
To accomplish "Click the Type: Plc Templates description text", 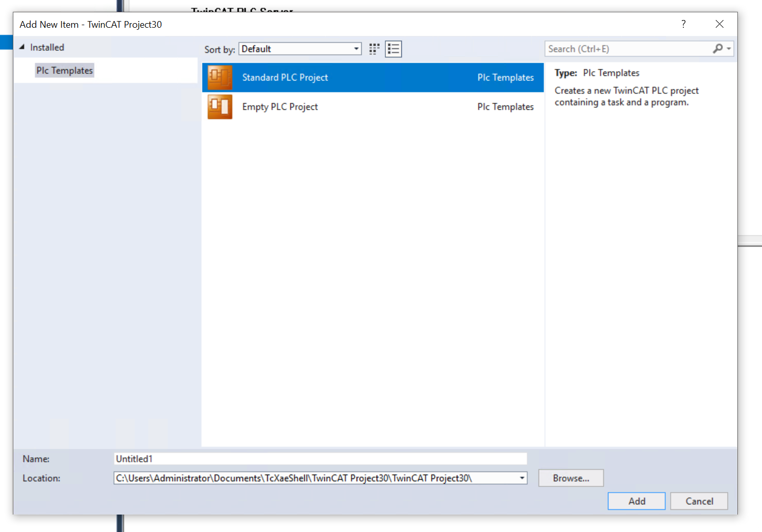I will click(597, 73).
